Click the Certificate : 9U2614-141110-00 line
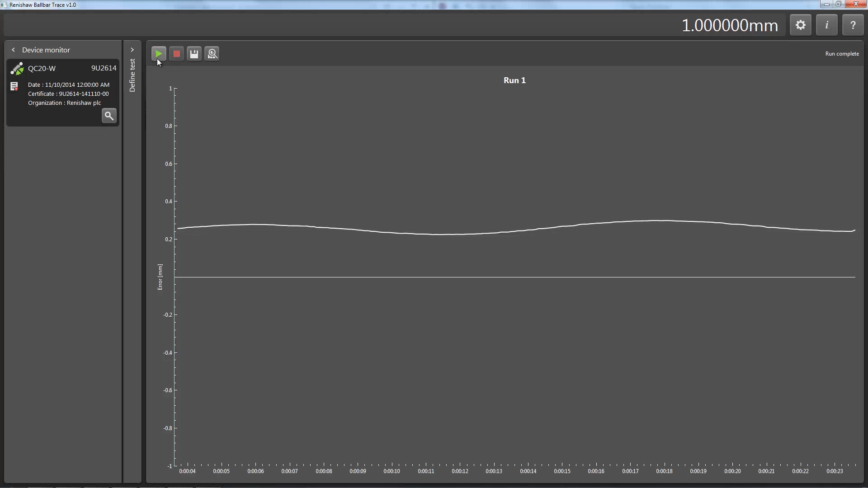 pyautogui.click(x=68, y=94)
